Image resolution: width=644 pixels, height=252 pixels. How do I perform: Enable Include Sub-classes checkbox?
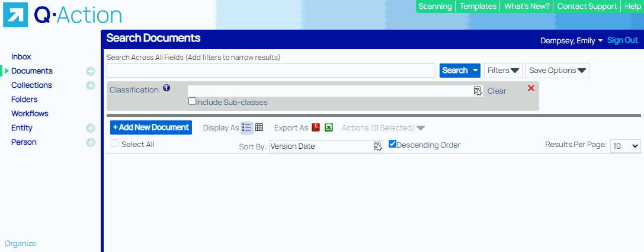click(x=192, y=101)
